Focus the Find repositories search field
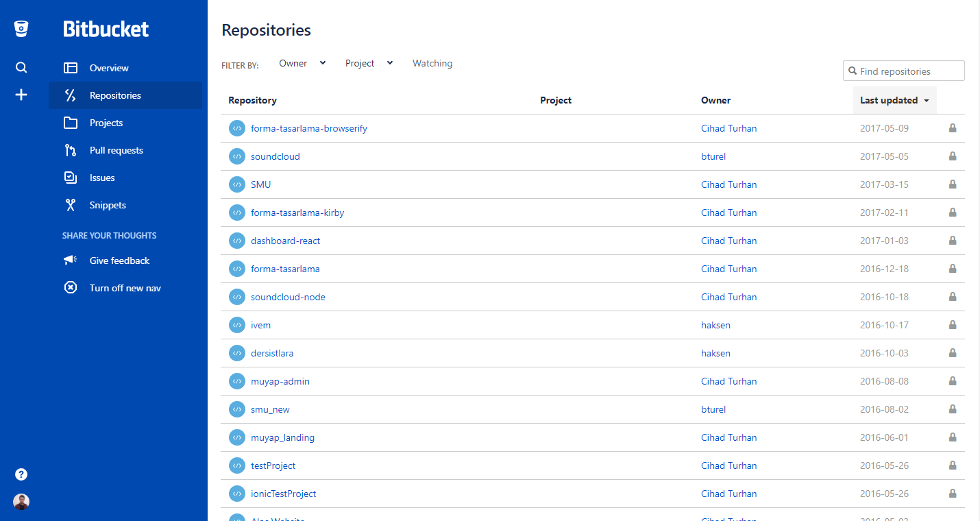 click(904, 71)
